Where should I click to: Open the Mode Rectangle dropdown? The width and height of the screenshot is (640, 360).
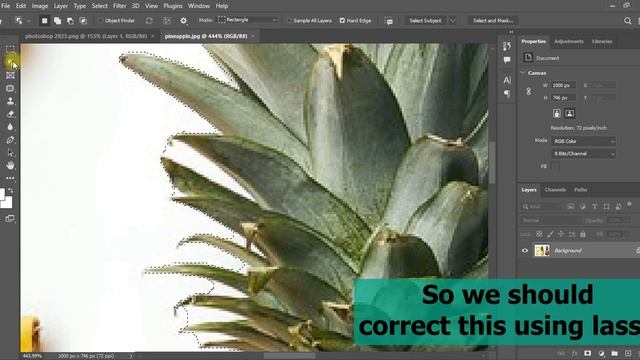(x=248, y=20)
